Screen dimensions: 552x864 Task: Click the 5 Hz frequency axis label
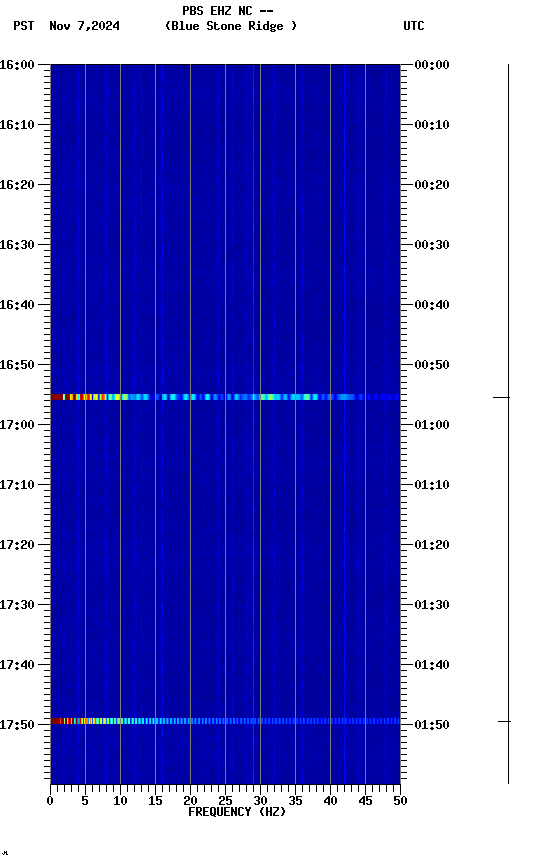(x=85, y=801)
